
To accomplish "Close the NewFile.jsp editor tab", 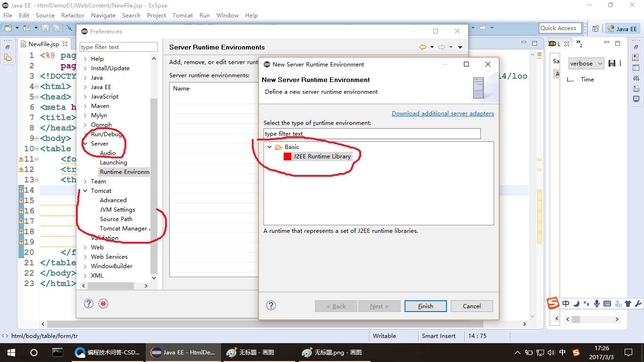I will click(65, 44).
